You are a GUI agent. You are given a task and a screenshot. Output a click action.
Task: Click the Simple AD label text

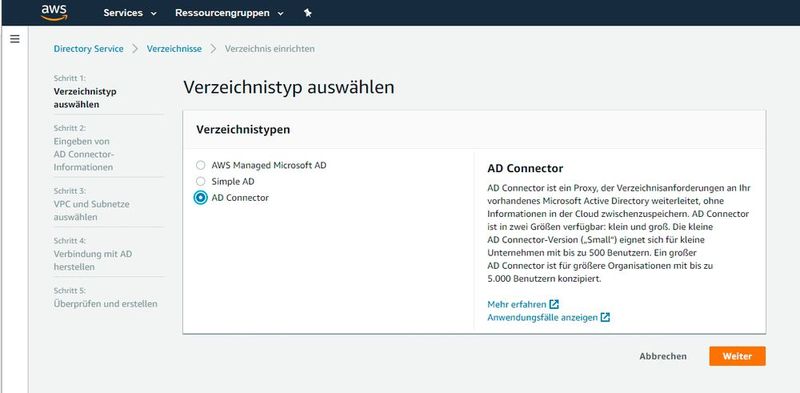click(233, 181)
